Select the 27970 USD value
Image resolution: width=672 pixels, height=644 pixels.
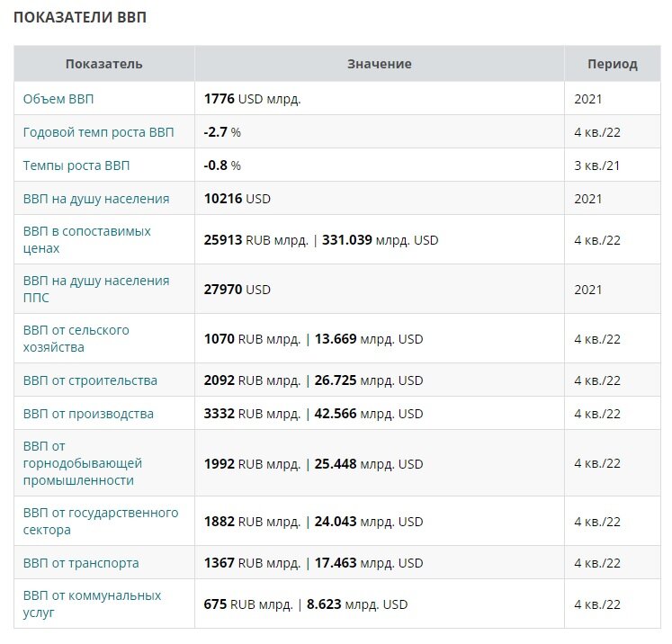point(237,290)
